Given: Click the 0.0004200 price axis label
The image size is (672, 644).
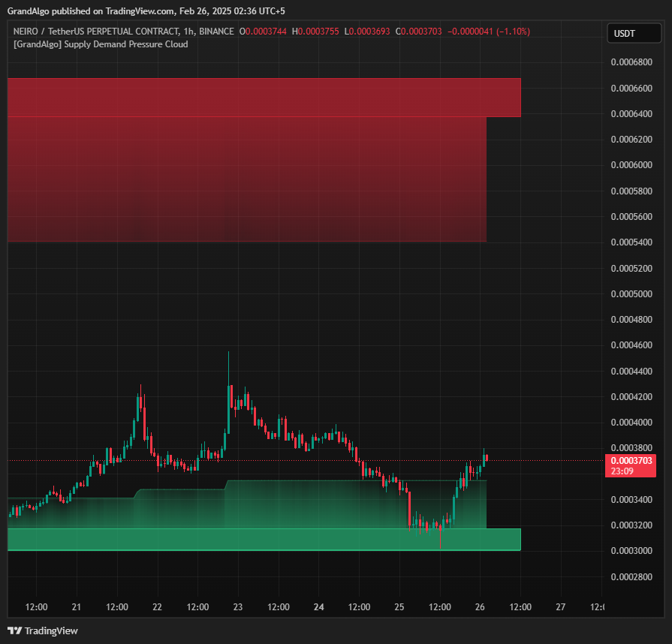Looking at the screenshot, I should (x=631, y=397).
